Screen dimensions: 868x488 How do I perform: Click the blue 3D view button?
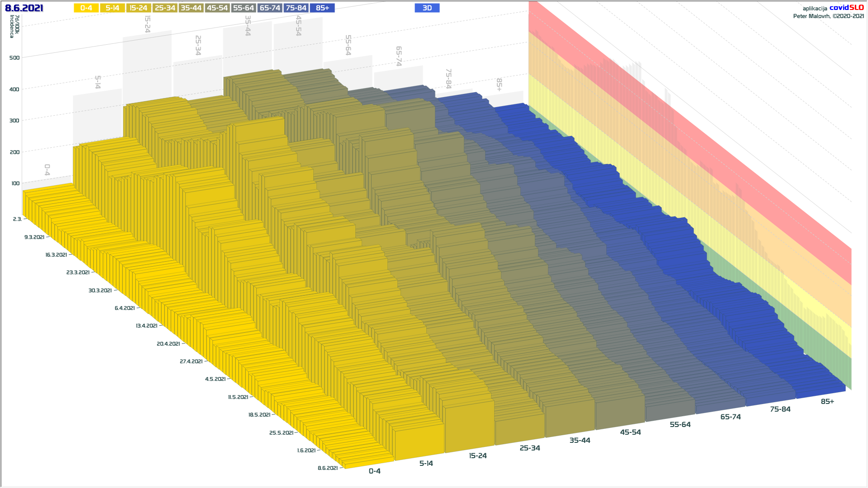(x=427, y=8)
